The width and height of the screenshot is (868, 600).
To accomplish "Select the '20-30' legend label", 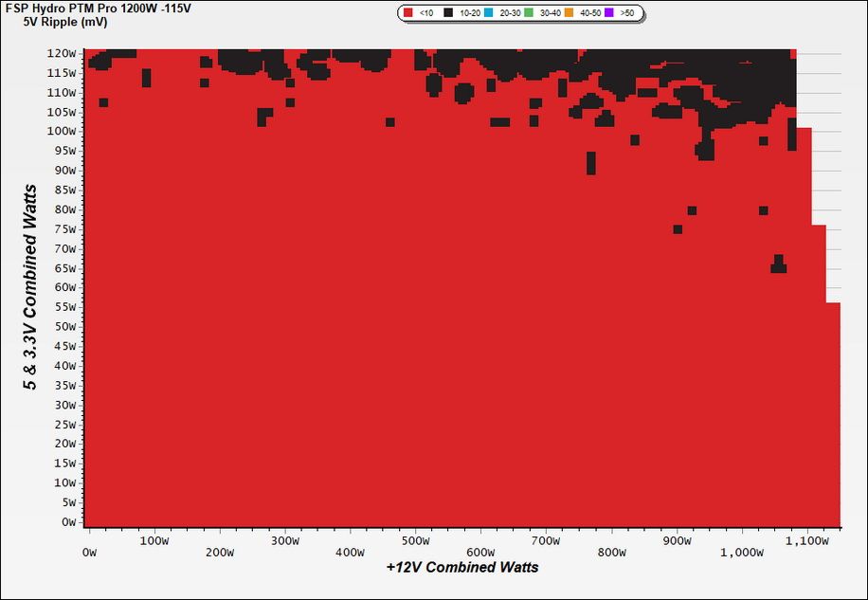I will (x=510, y=12).
